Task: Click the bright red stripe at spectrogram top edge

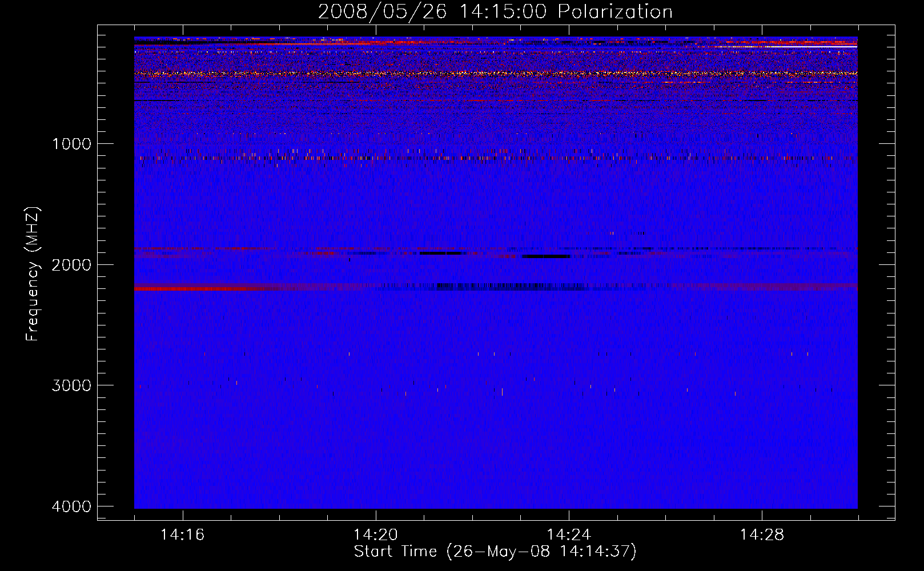Action: 496,42
